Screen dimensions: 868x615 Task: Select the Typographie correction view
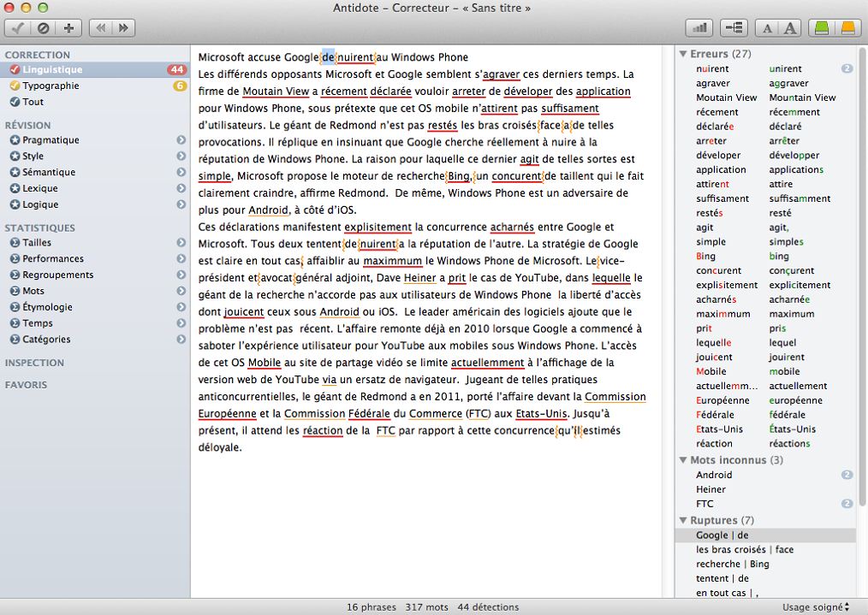[95, 86]
